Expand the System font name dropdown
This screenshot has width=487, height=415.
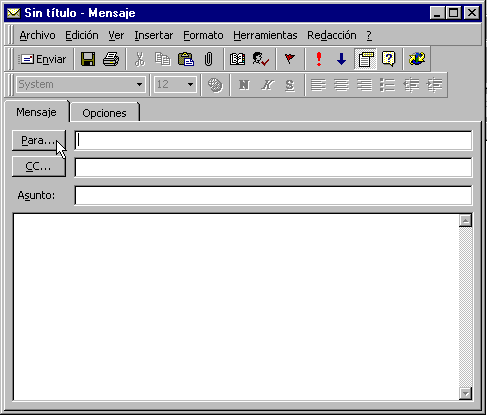[140, 85]
